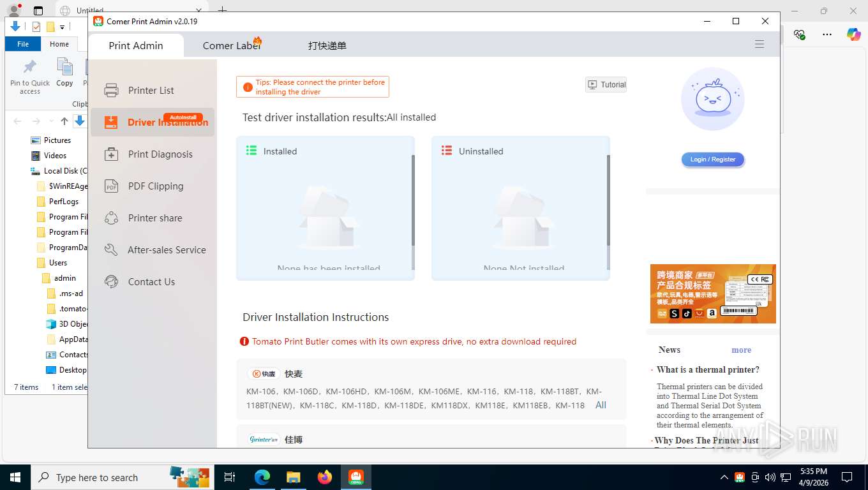Open the hamburger menu in Comer Print Admin
The image size is (868, 490).
coord(759,45)
